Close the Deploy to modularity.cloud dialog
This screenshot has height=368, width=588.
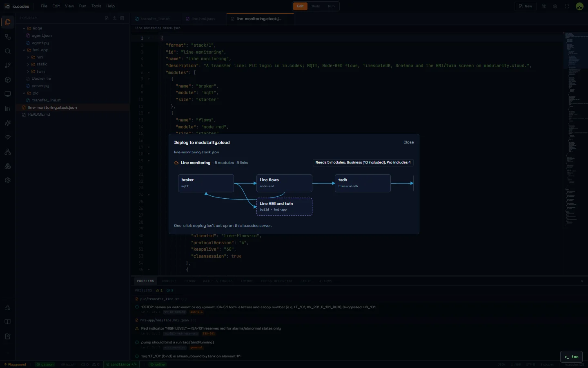click(408, 142)
